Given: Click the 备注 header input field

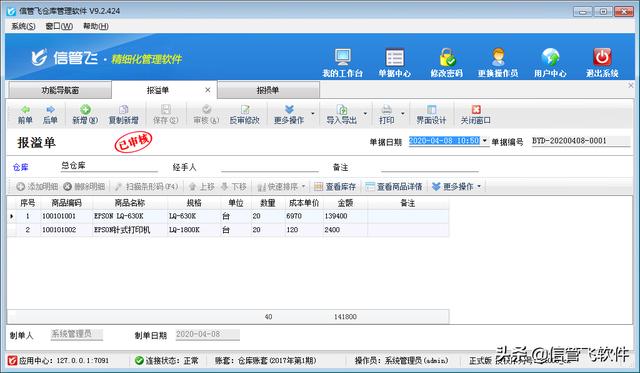Looking at the screenshot, I should pyautogui.click(x=429, y=167).
